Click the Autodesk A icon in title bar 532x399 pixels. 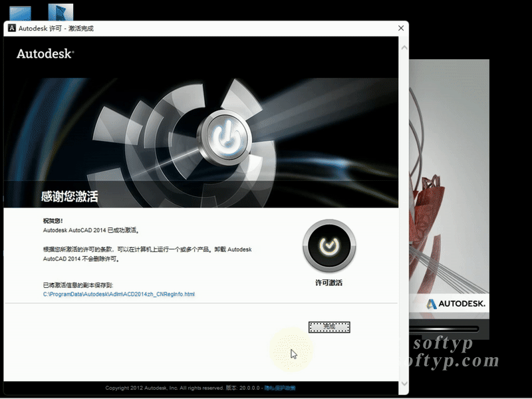pos(12,28)
